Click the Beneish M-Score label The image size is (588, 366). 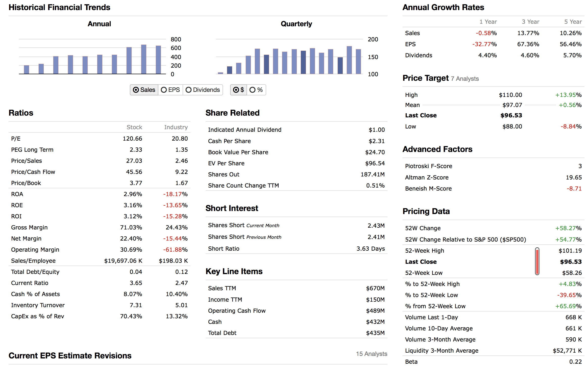(428, 189)
